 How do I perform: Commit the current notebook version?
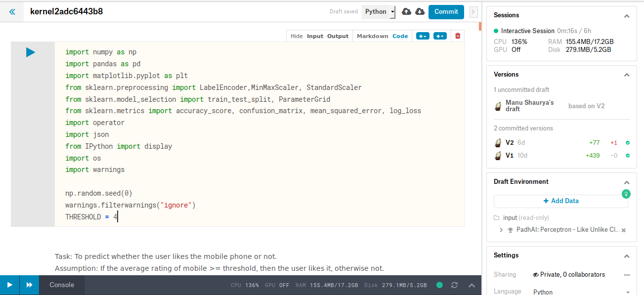(446, 11)
